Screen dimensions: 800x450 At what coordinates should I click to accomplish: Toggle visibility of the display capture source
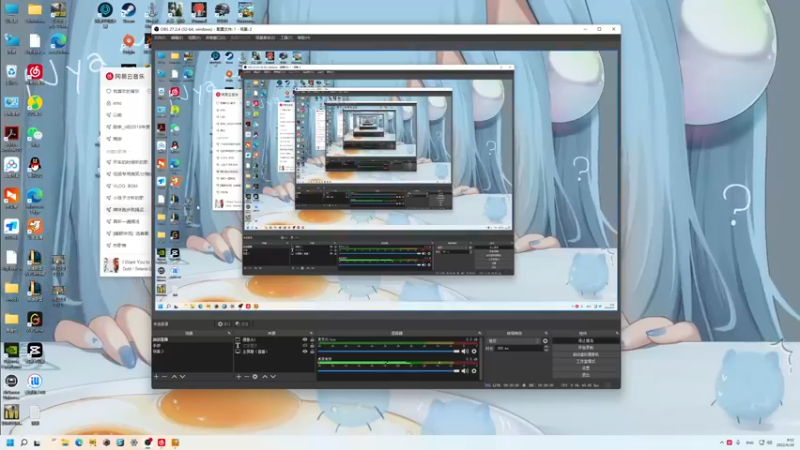(305, 352)
